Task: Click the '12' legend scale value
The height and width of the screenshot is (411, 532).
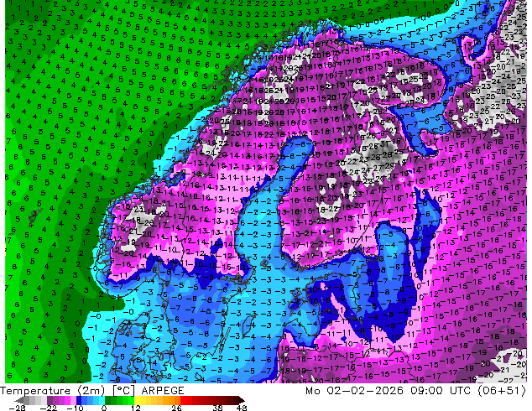Action: coord(136,408)
